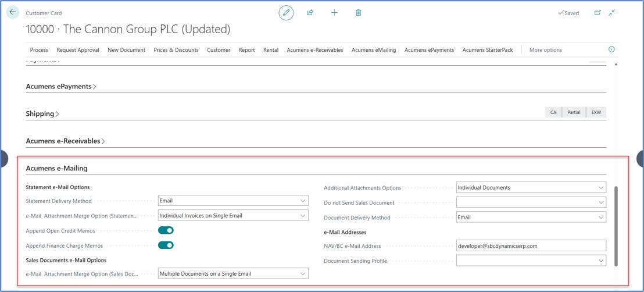Open the Acumens eMailing menu
Viewport: 644px width, 292px height.
click(x=374, y=50)
